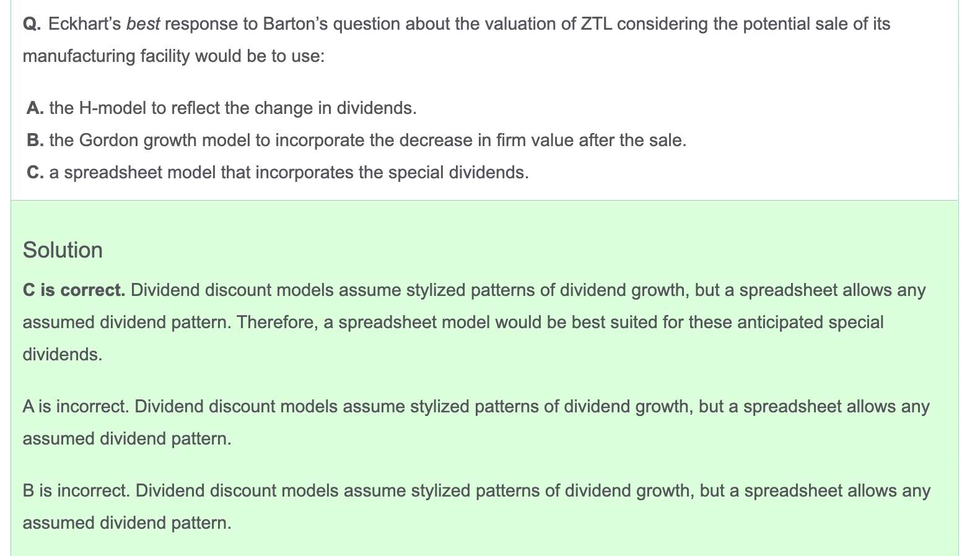980x556 pixels.
Task: Click the italic word 'best' in the question
Action: (143, 24)
